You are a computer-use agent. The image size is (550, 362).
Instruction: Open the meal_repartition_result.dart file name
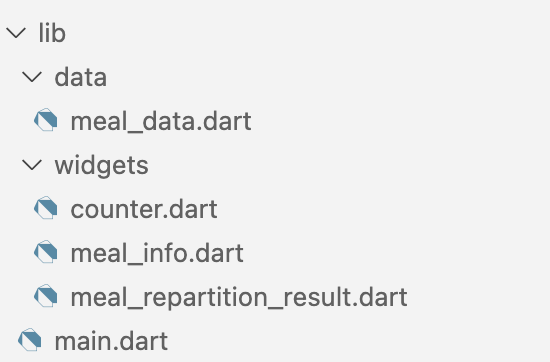click(x=239, y=297)
